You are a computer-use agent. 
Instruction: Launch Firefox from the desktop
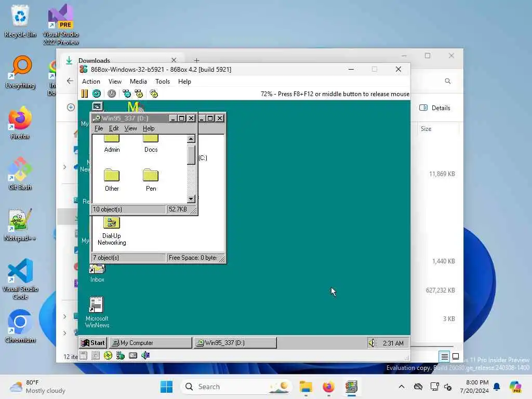click(20, 123)
